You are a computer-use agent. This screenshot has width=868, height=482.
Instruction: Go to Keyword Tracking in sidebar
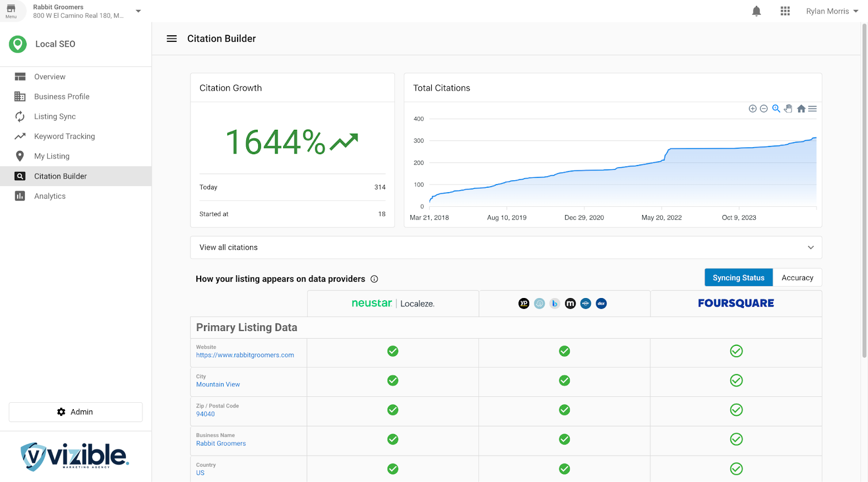pyautogui.click(x=64, y=136)
